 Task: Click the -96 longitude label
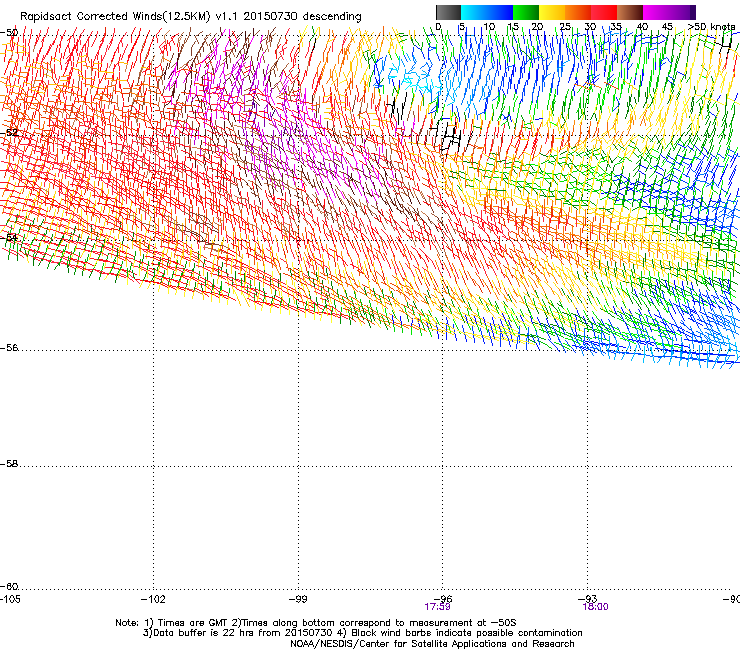[x=443, y=599]
